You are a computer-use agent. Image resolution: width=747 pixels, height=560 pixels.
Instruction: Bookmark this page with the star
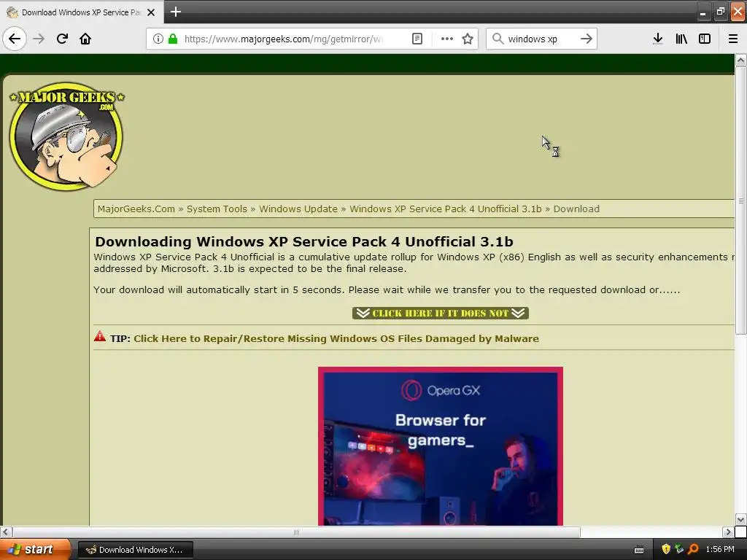pyautogui.click(x=468, y=39)
